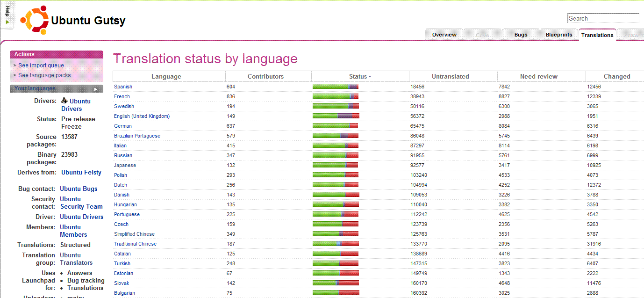Open the See import queue link
The image size is (644, 298).
pyautogui.click(x=41, y=65)
